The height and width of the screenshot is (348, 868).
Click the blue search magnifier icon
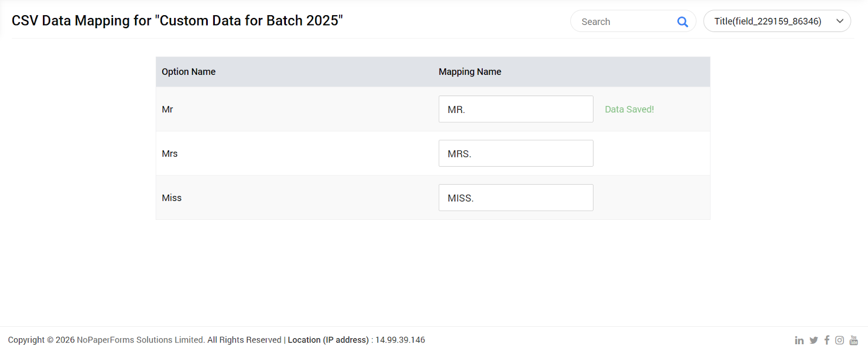(682, 22)
